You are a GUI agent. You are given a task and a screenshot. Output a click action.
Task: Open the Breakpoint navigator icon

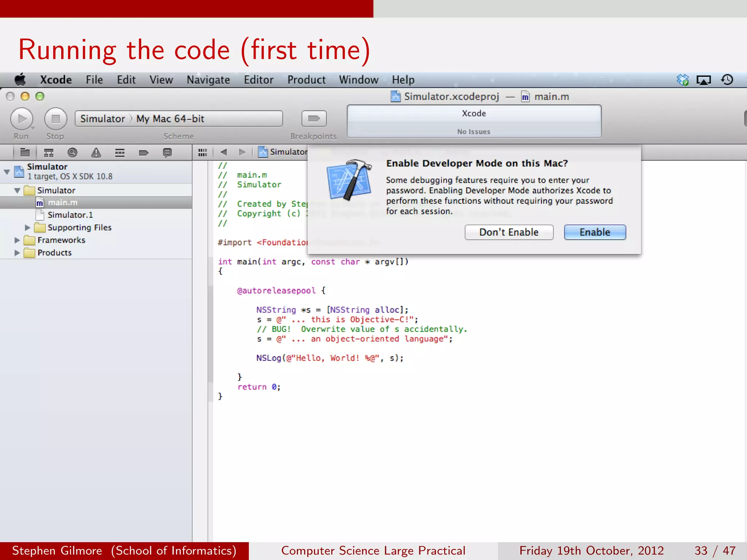pyautogui.click(x=143, y=152)
